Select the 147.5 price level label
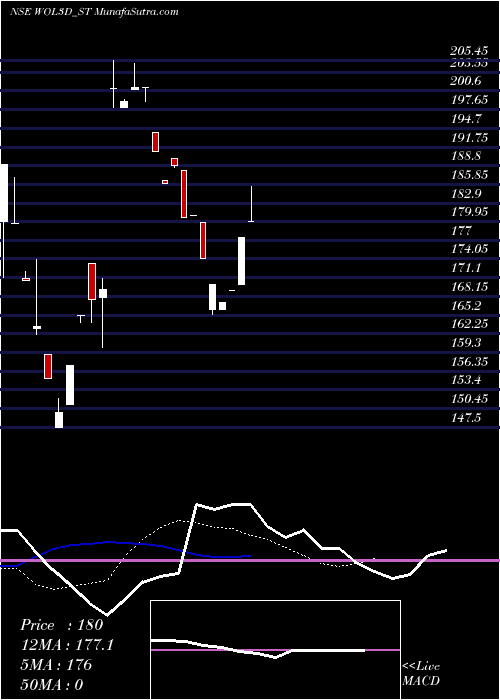Viewport: 500px width, 700px height. pos(466,417)
